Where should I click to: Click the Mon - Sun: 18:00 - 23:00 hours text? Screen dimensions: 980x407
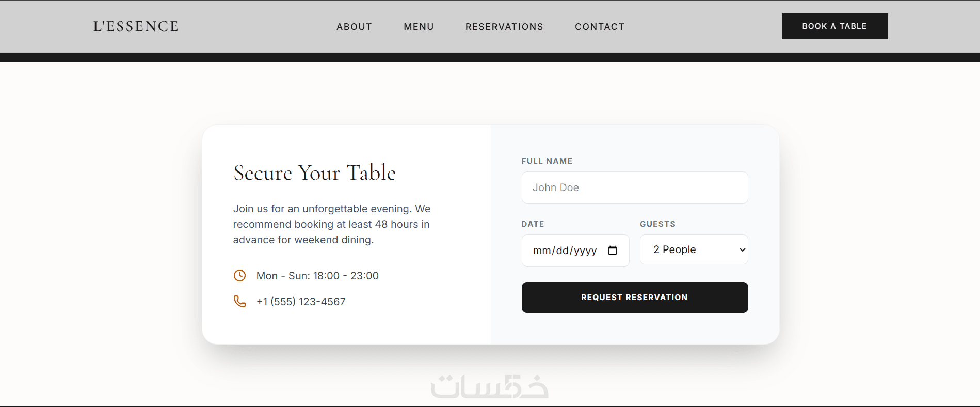pos(317,276)
